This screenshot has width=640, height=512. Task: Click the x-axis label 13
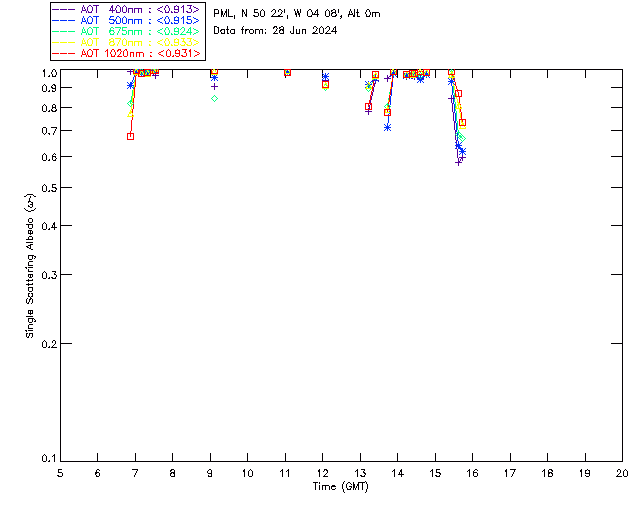click(360, 473)
